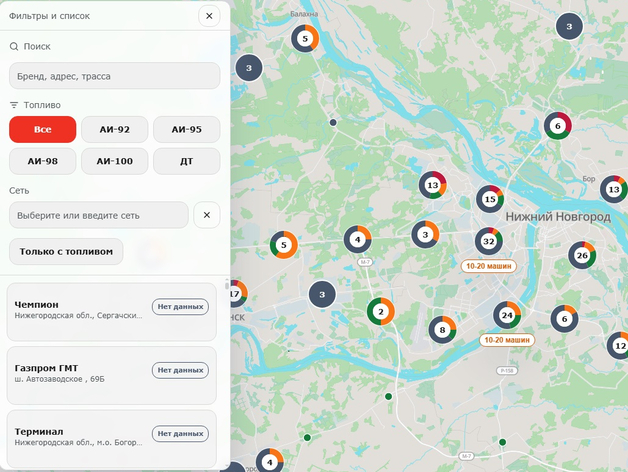Open the cluster marker with 15

pyautogui.click(x=490, y=199)
